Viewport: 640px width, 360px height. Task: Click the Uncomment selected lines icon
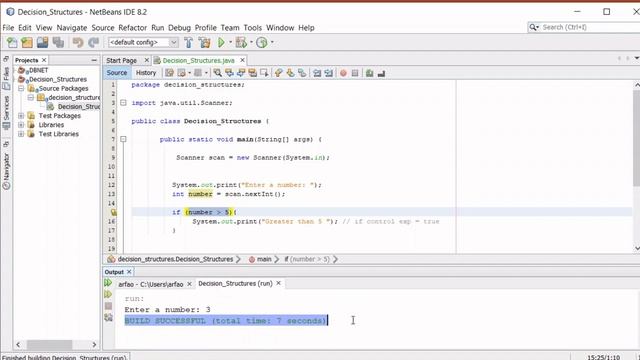(381, 73)
